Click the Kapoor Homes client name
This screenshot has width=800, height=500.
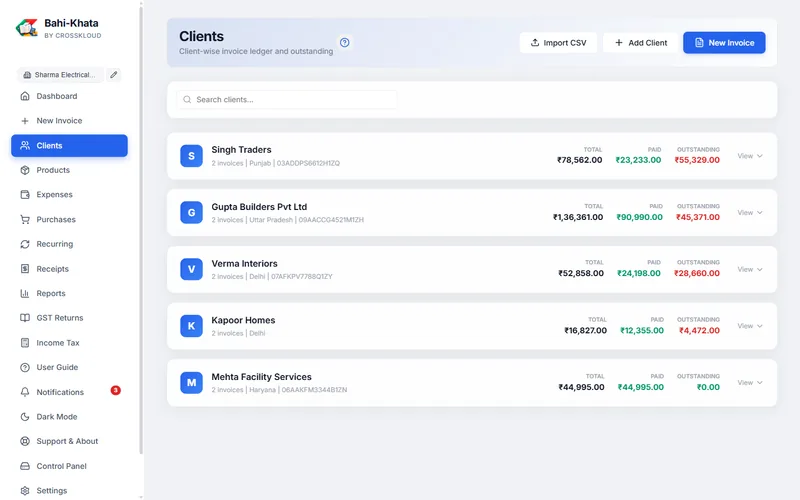(243, 320)
